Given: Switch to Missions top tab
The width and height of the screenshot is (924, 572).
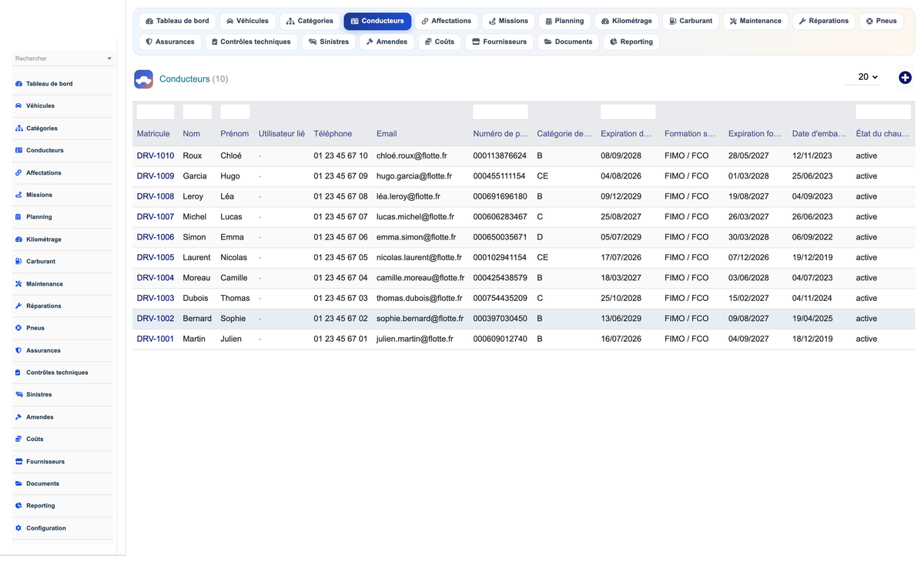Looking at the screenshot, I should pos(508,21).
